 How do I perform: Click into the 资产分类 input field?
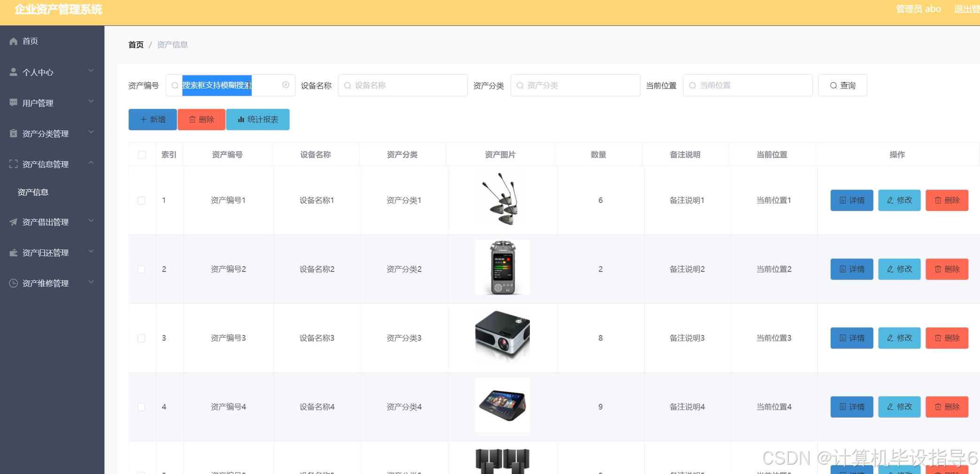pos(575,85)
